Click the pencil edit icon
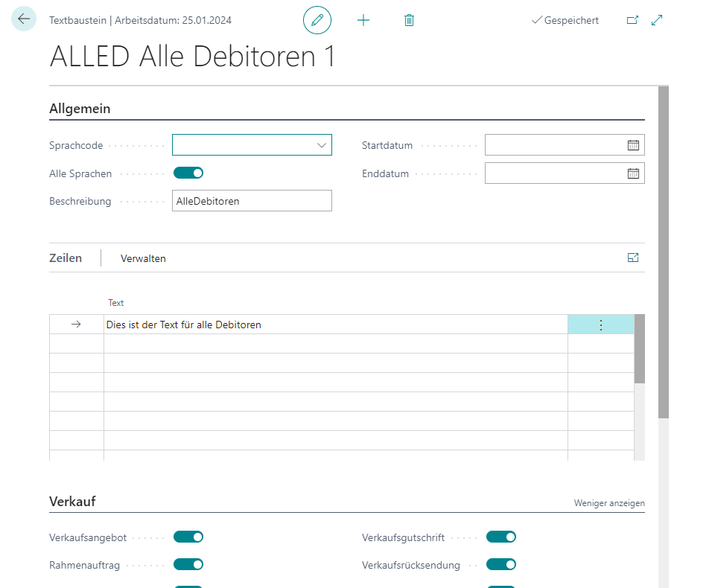 (x=317, y=20)
